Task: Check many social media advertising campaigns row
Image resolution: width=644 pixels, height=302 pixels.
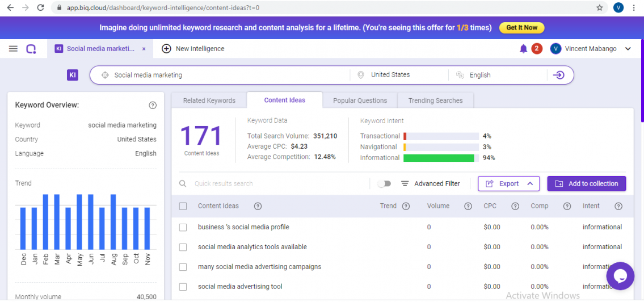Action: pyautogui.click(x=183, y=267)
